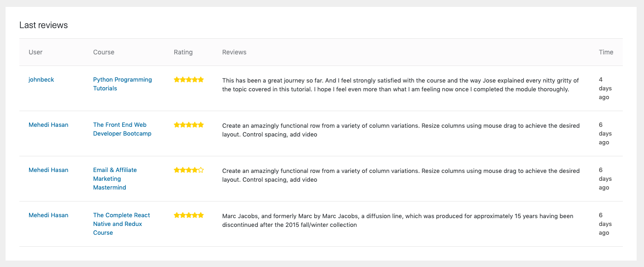The width and height of the screenshot is (644, 267).
Task: Open Mehedi Hasan link in Front End Bootcamp row
Action: 48,125
